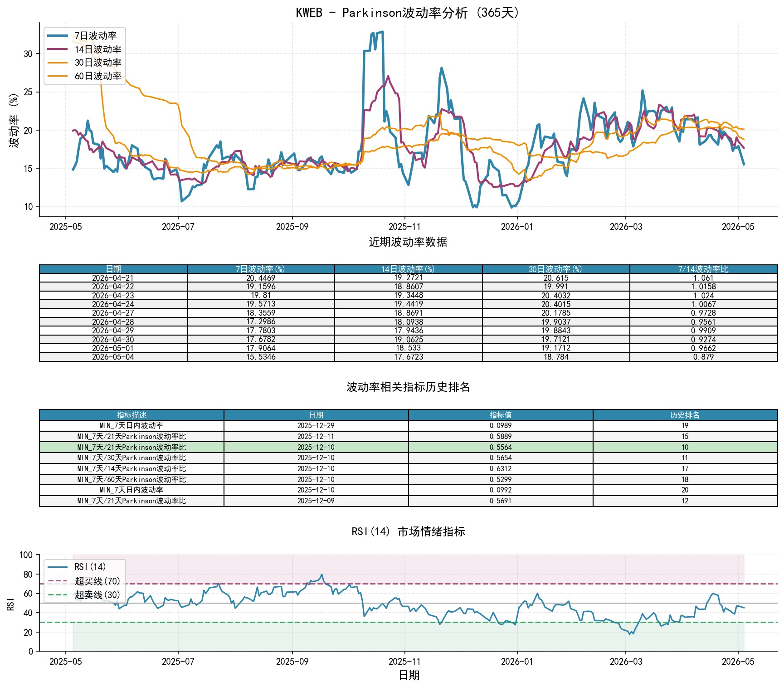Click the ranking table date 2025-12-11

[316, 437]
